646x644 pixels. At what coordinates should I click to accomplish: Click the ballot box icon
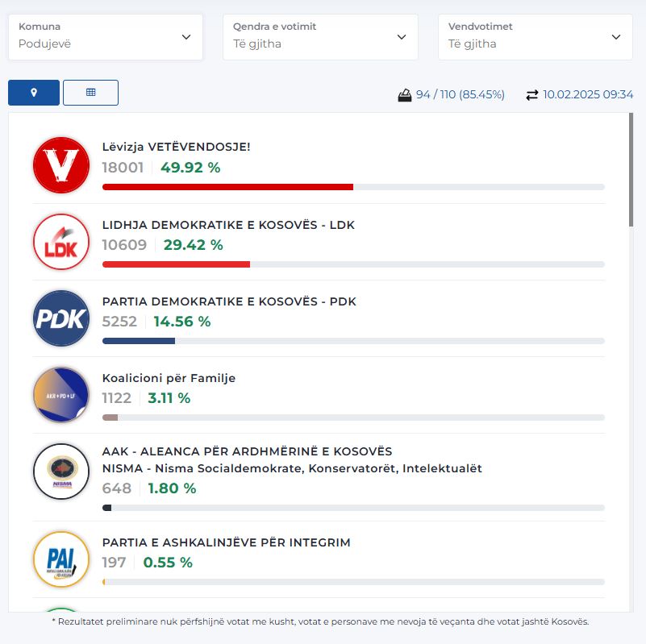point(405,95)
